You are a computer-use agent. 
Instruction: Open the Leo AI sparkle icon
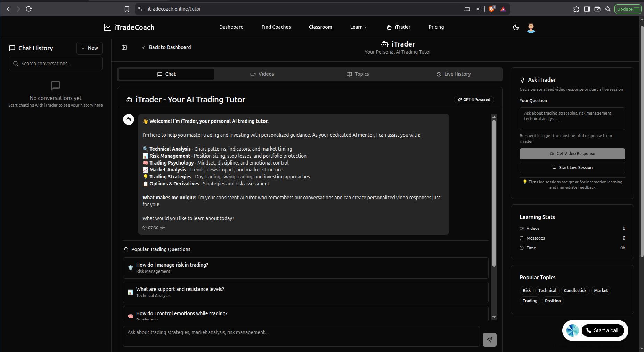click(x=608, y=9)
